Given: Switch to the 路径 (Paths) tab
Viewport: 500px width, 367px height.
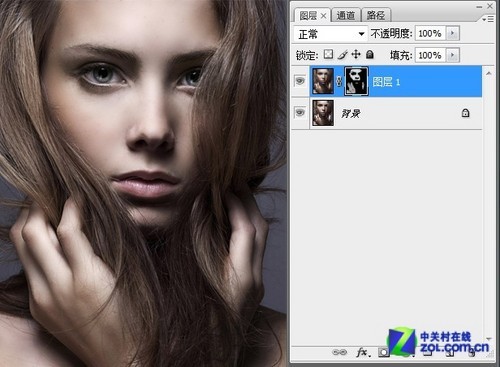Looking at the screenshot, I should [x=376, y=15].
